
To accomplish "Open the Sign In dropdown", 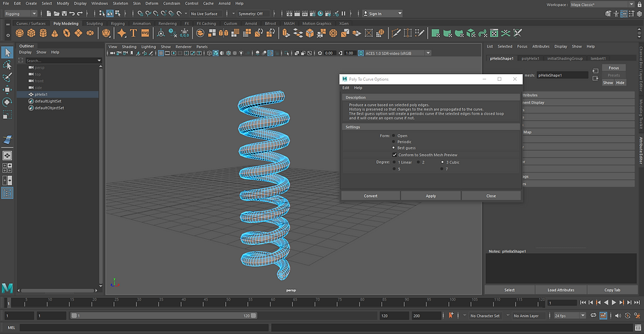I will 382,14.
